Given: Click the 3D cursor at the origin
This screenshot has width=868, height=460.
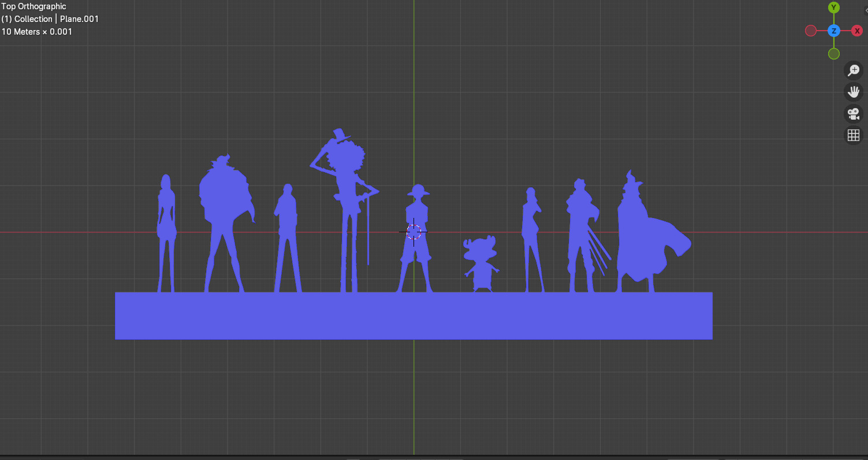Looking at the screenshot, I should (413, 232).
